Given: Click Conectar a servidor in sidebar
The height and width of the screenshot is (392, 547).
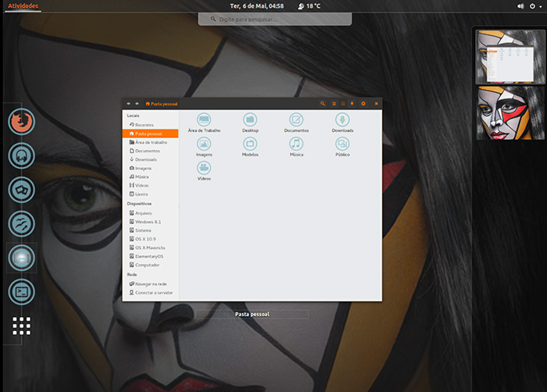Looking at the screenshot, I should [x=150, y=293].
